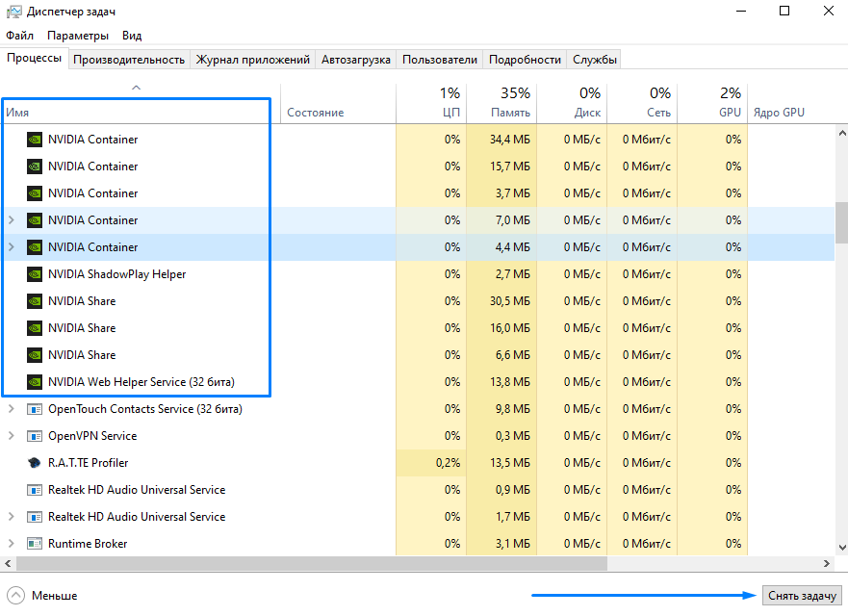The height and width of the screenshot is (616, 848).
Task: Click the R.A.T.TE Profiler icon
Action: [x=35, y=463]
